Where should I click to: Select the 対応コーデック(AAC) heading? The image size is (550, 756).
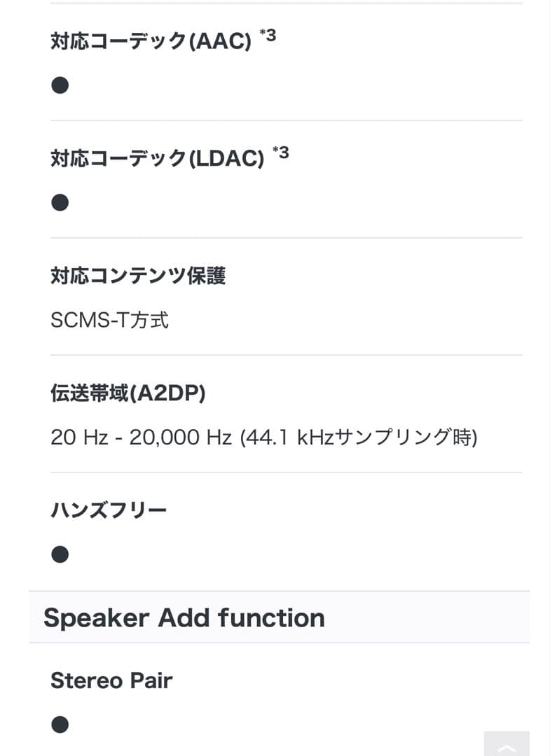[x=151, y=42]
